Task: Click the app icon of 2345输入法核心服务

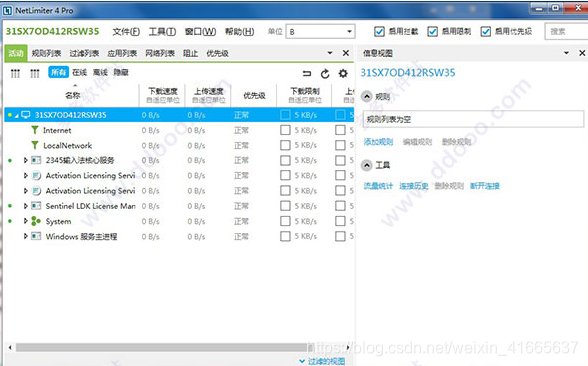Action: (x=36, y=160)
